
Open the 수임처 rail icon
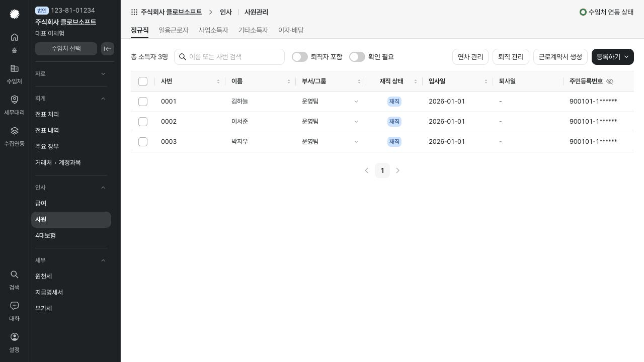coord(15,68)
